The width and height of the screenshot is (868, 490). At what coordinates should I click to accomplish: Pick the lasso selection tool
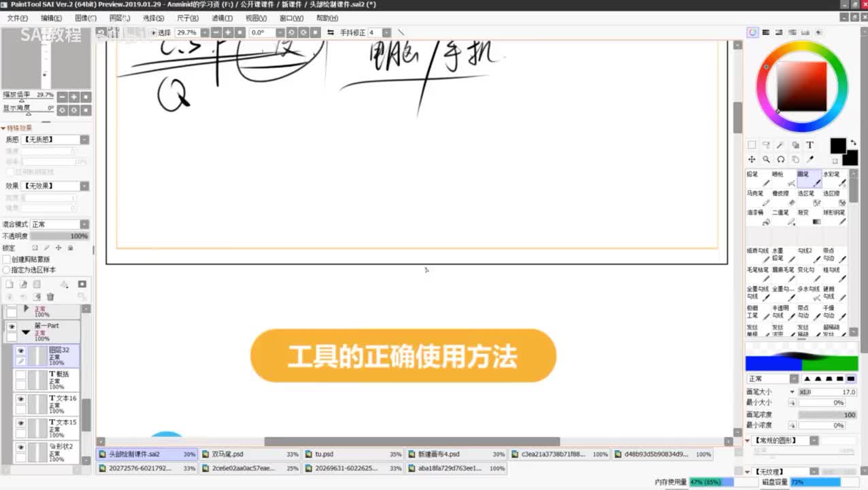[x=766, y=145]
